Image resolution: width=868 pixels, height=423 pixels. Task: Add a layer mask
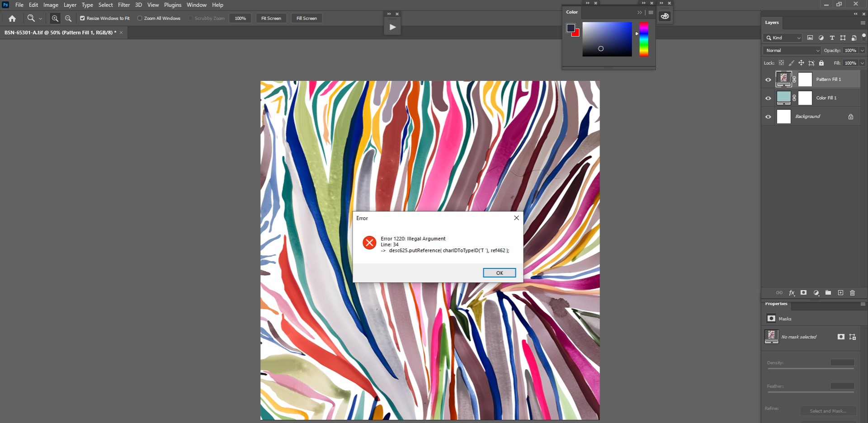tap(804, 293)
